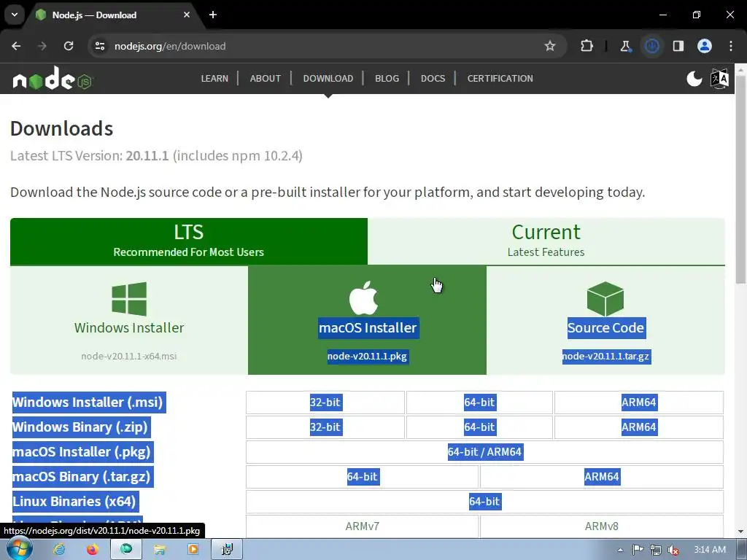This screenshot has width=747, height=560.
Task: Click the 20.11.1 version number text
Action: (147, 156)
